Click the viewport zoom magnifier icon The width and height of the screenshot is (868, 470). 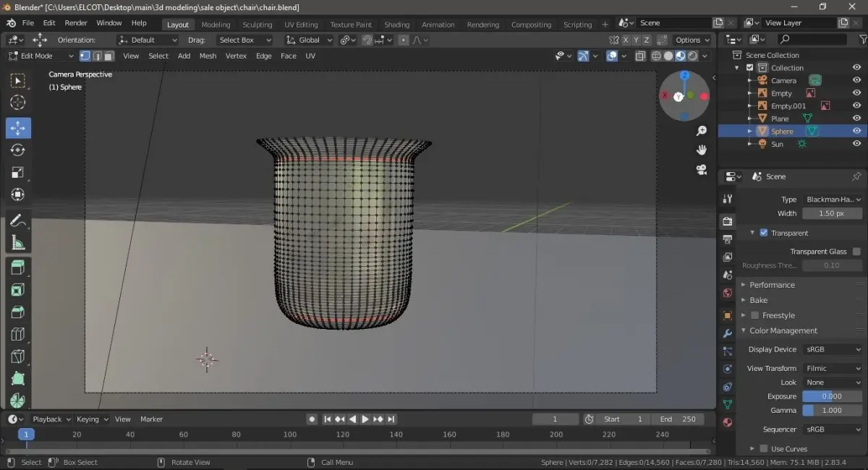701,131
